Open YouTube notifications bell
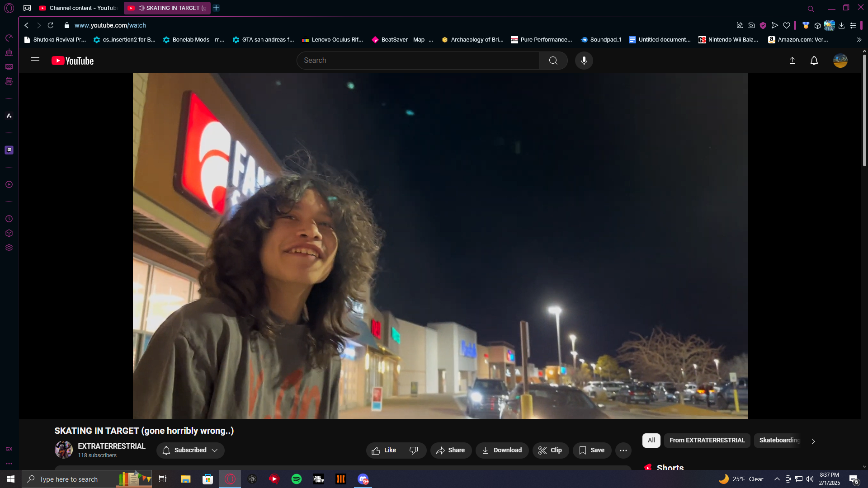Image resolution: width=868 pixels, height=488 pixels. (814, 61)
